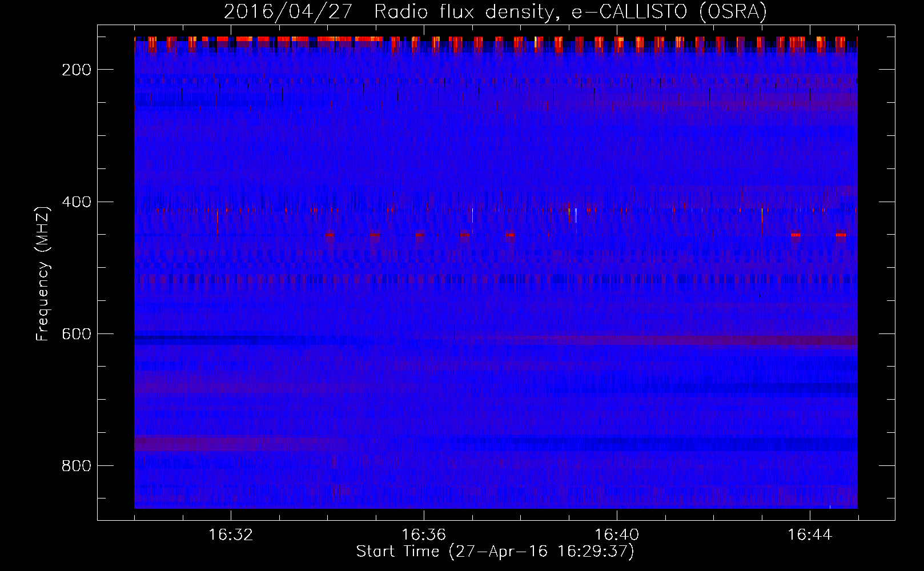
Task: Click the 400 frequency tick label
Action: click(77, 202)
